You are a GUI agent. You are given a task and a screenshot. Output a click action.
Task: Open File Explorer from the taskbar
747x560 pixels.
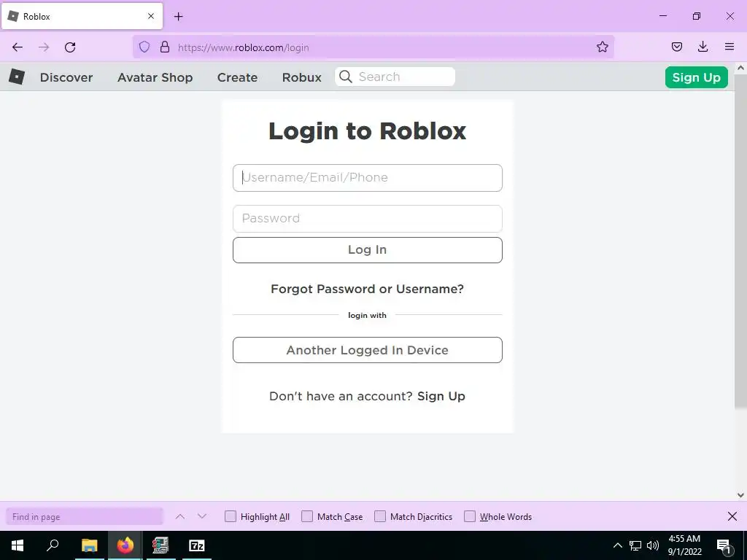pyautogui.click(x=89, y=545)
